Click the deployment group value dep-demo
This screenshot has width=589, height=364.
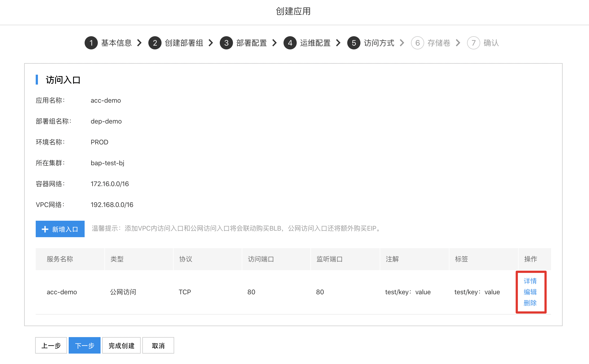[x=106, y=121]
